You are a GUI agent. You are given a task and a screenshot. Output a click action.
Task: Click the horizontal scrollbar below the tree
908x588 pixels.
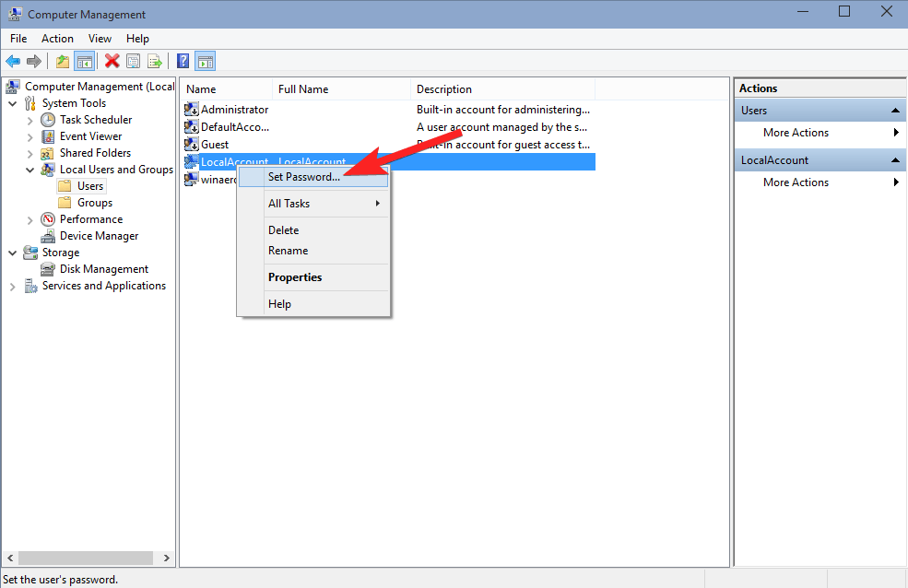[83, 558]
